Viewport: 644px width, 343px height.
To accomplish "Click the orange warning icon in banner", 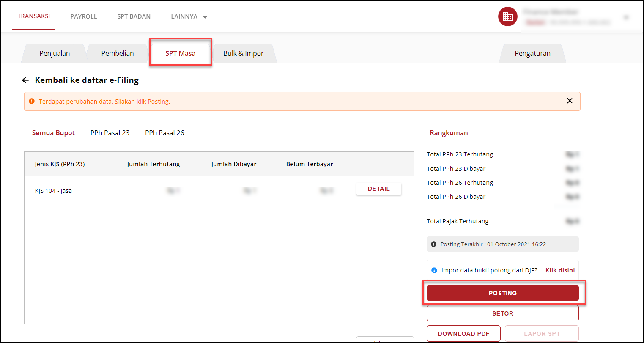I will tap(32, 102).
